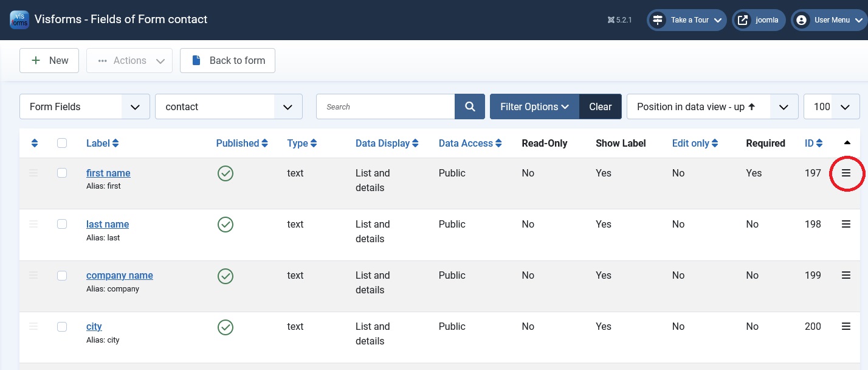Grab the drag handle of city row
This screenshot has height=370, width=868.
pyautogui.click(x=33, y=326)
